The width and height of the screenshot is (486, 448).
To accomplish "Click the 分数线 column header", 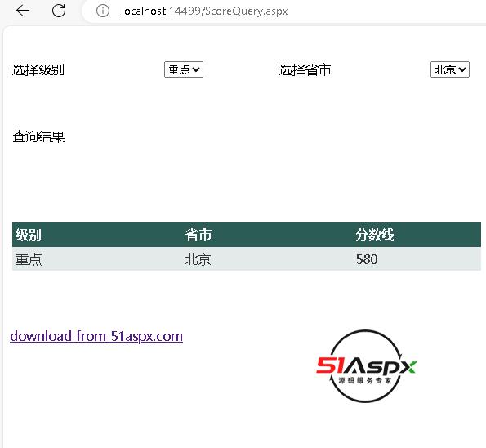I will pos(375,235).
